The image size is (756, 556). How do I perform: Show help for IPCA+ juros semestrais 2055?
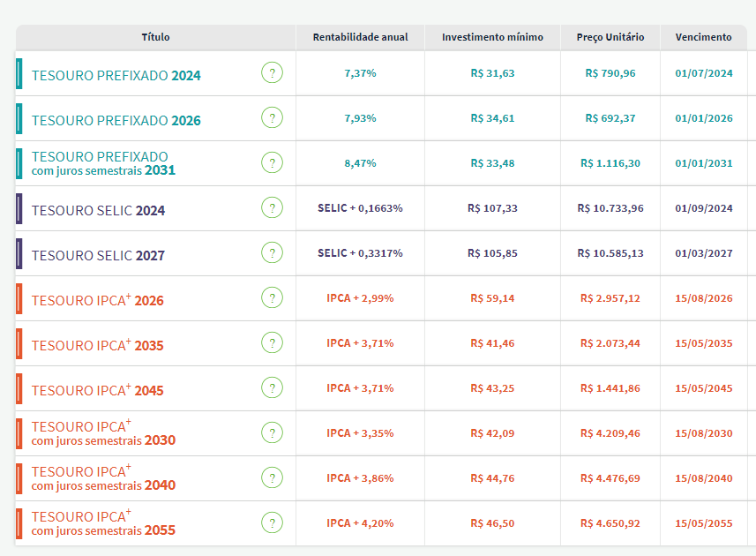[272, 523]
